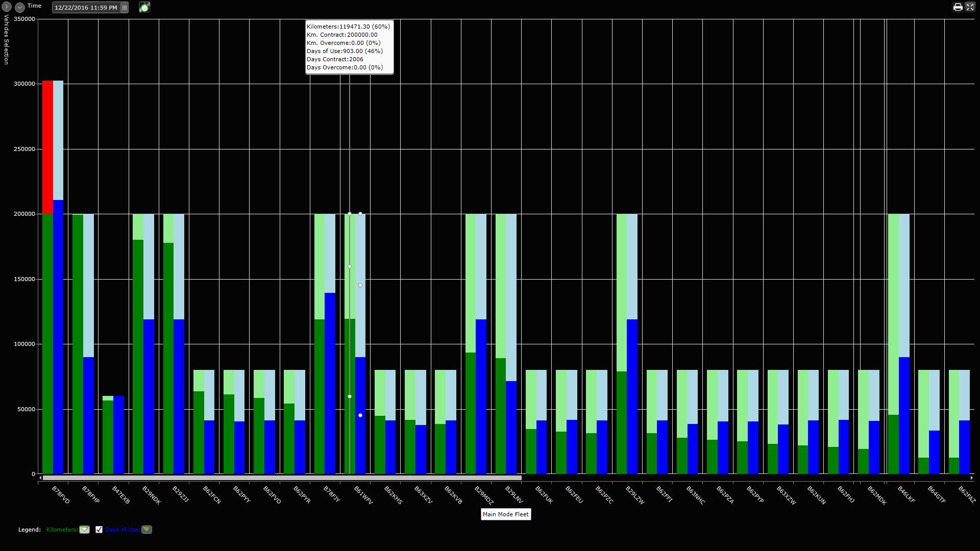Click the fullscreen expand icon
Image resolution: width=980 pixels, height=551 pixels.
tap(970, 7)
